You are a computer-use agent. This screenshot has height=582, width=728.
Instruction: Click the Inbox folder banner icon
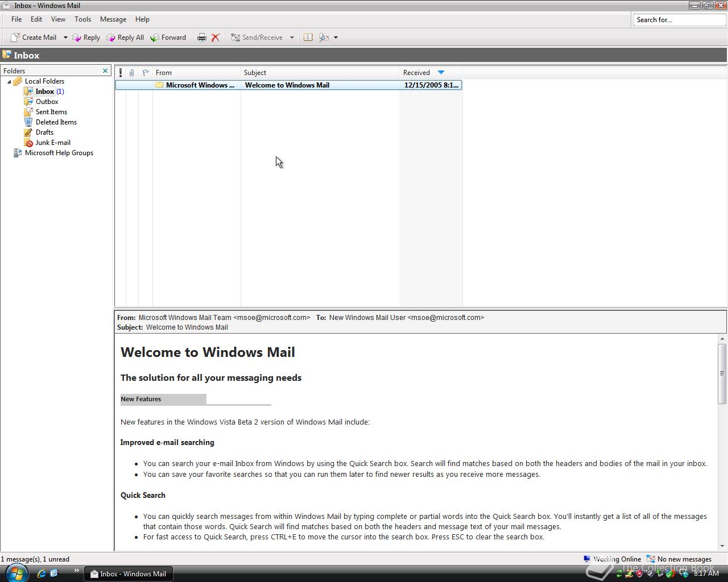(x=7, y=55)
